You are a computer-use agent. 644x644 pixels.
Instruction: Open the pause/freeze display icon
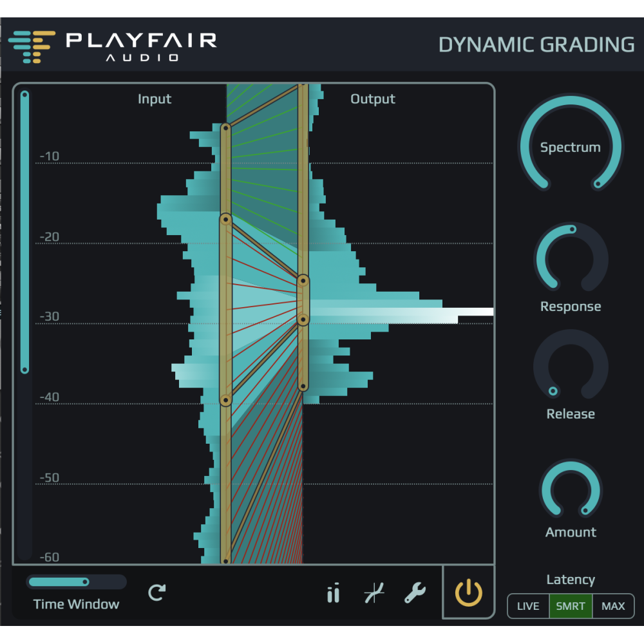(x=334, y=593)
